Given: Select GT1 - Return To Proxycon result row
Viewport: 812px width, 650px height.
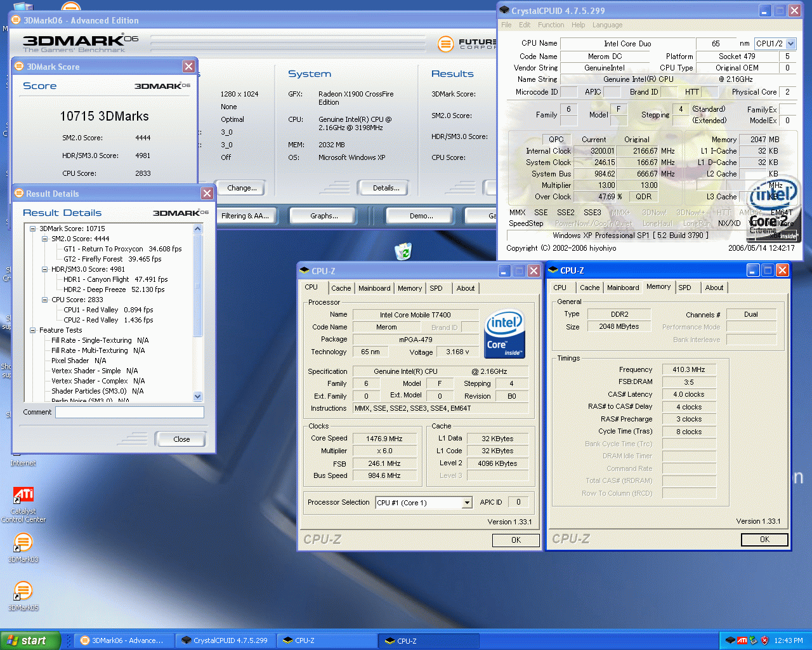Looking at the screenshot, I should 122,249.
